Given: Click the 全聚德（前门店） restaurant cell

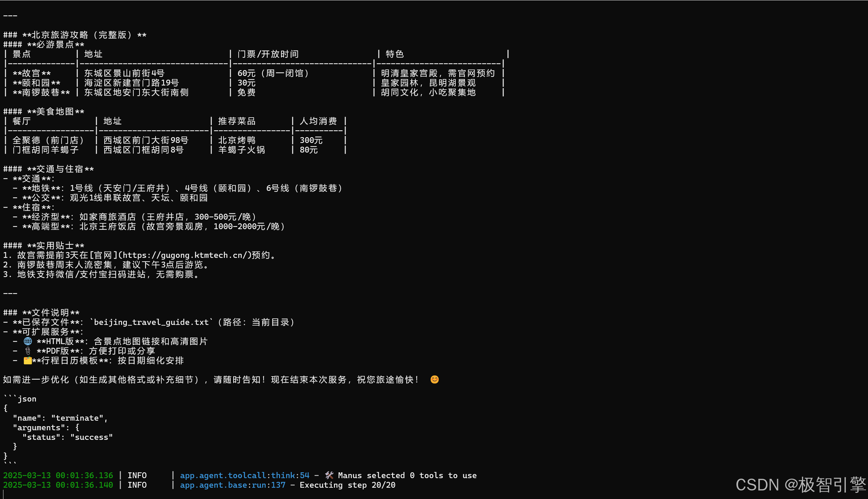Looking at the screenshot, I should 48,140.
